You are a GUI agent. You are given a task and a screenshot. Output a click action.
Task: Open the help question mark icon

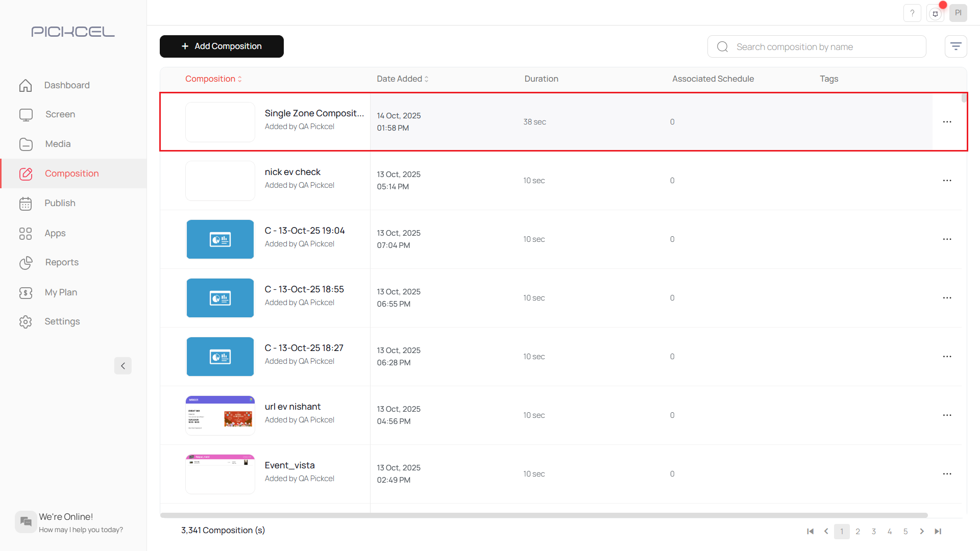pos(912,13)
